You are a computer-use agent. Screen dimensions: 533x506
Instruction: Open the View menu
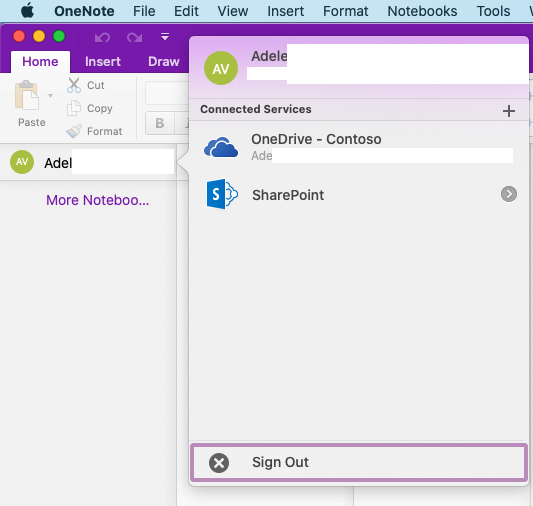[x=233, y=11]
